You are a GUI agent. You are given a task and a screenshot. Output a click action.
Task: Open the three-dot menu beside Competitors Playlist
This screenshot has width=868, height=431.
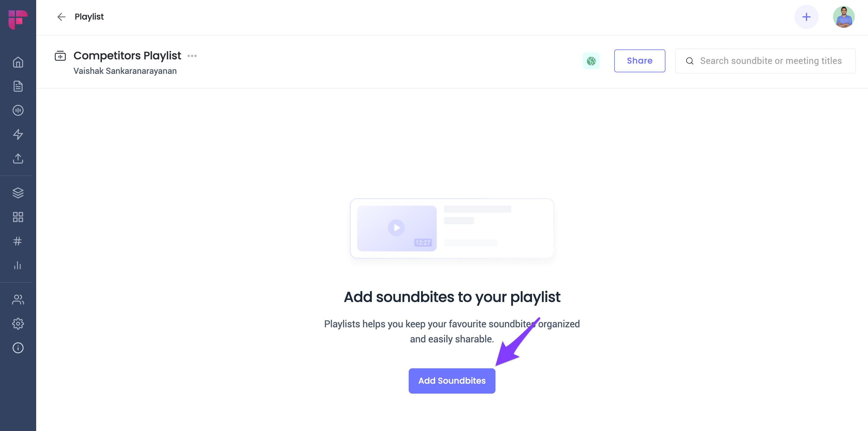192,56
